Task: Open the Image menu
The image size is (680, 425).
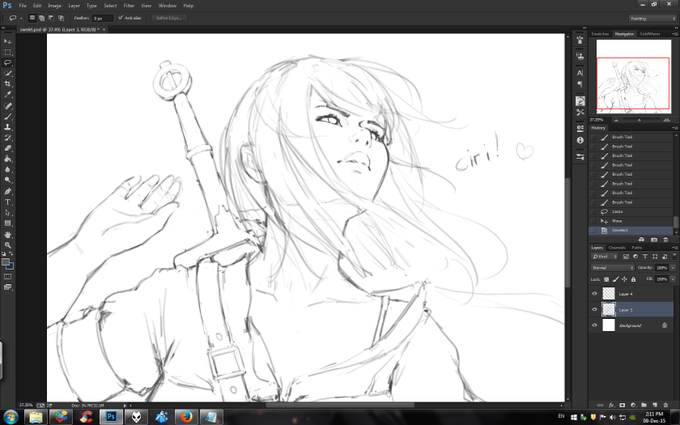Action: (54, 6)
